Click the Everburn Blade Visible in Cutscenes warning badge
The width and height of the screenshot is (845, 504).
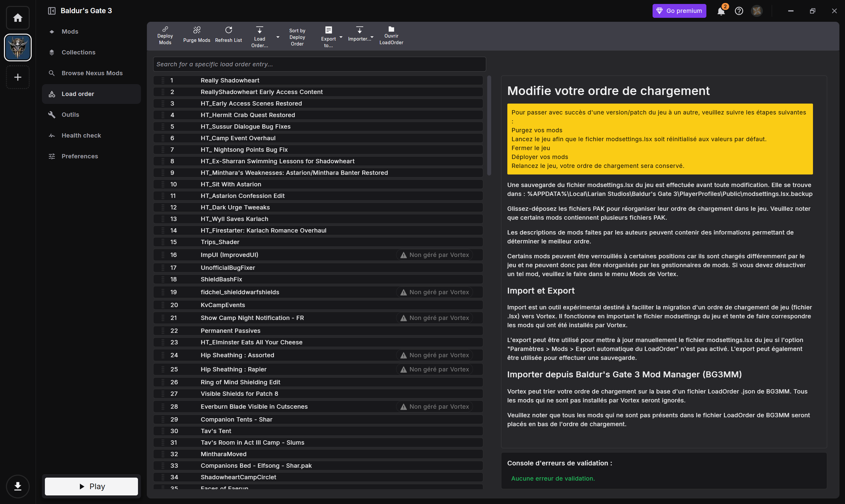(435, 407)
